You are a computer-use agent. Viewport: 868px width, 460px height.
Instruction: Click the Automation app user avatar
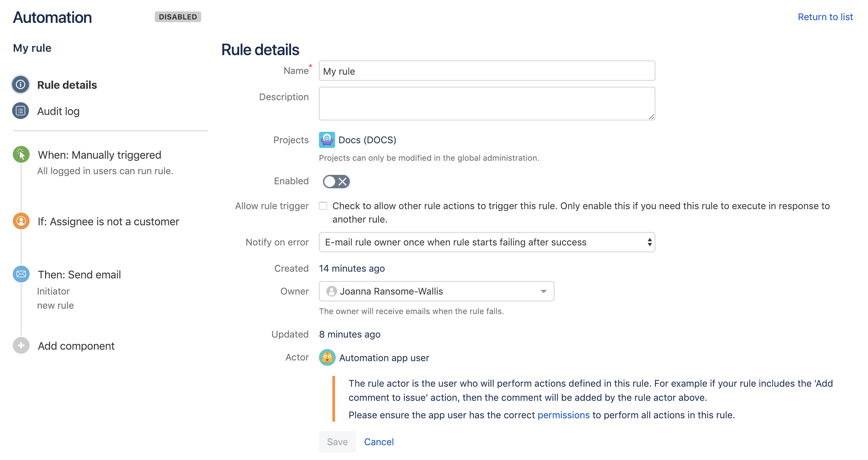point(327,358)
